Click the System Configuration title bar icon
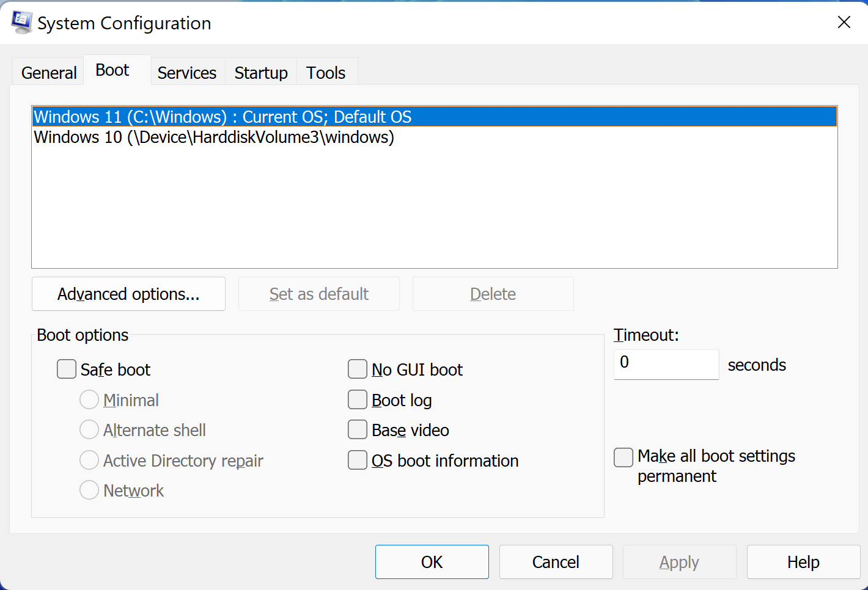Screen dimensions: 868x590 pyautogui.click(x=21, y=23)
